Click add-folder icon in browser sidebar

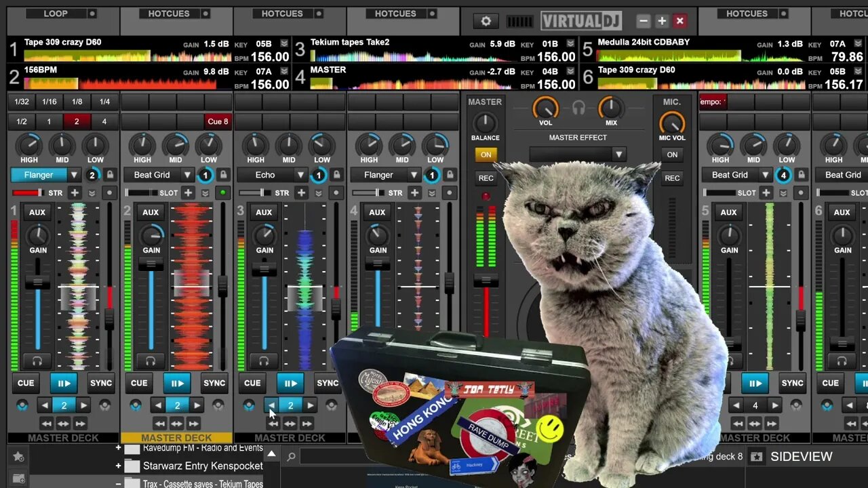(18, 479)
